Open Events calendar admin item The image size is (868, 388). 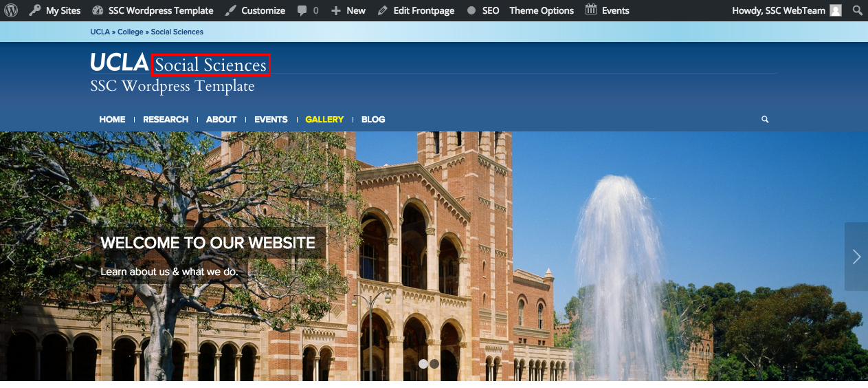pyautogui.click(x=607, y=10)
